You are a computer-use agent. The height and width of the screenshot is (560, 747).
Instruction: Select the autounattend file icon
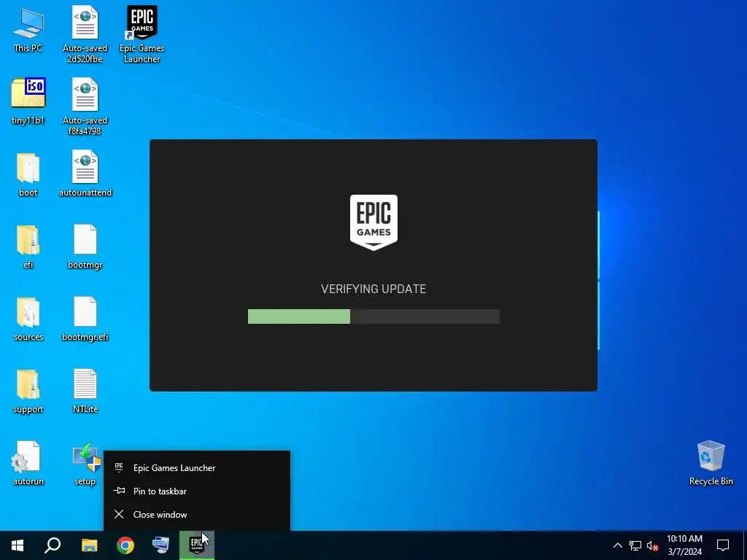pyautogui.click(x=85, y=174)
